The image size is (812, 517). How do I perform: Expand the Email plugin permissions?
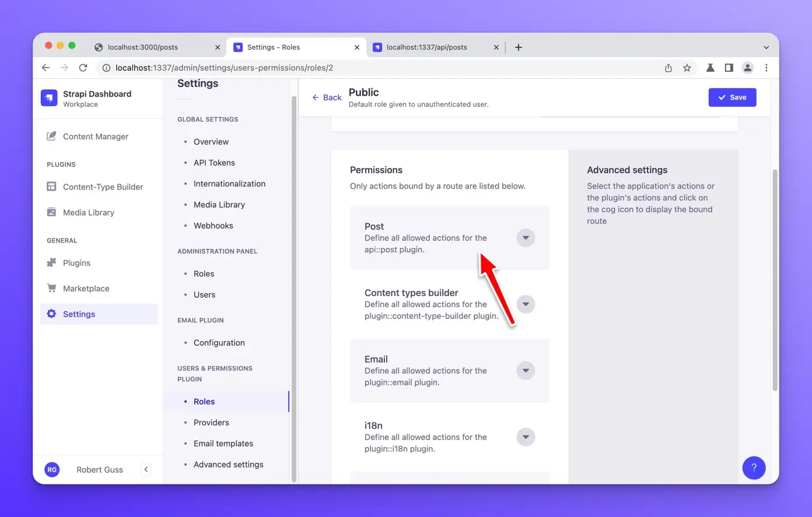(526, 371)
